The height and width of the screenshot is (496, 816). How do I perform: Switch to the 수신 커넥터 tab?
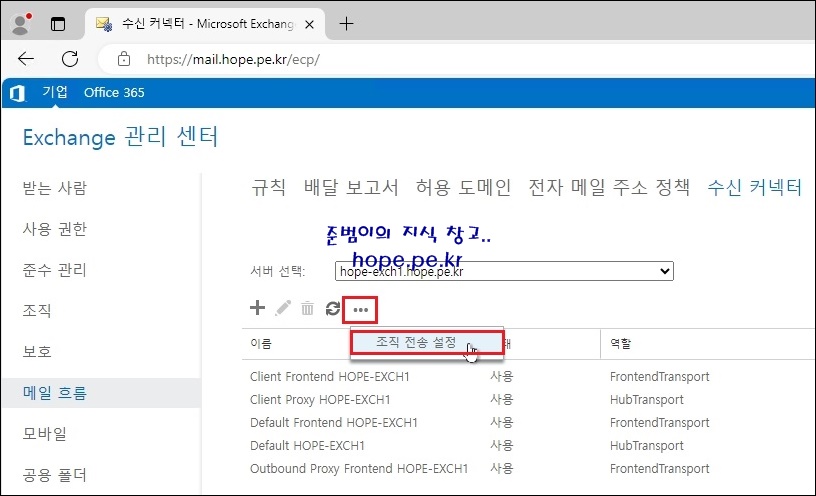tap(754, 187)
